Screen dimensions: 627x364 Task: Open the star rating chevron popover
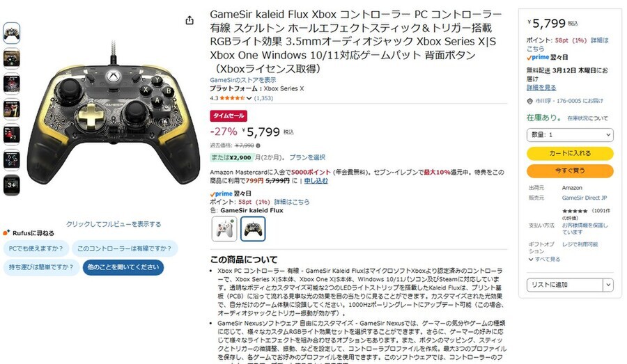coord(249,98)
